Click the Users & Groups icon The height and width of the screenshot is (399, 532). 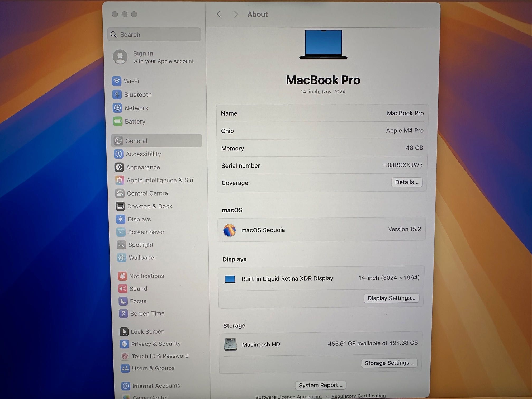click(x=125, y=368)
